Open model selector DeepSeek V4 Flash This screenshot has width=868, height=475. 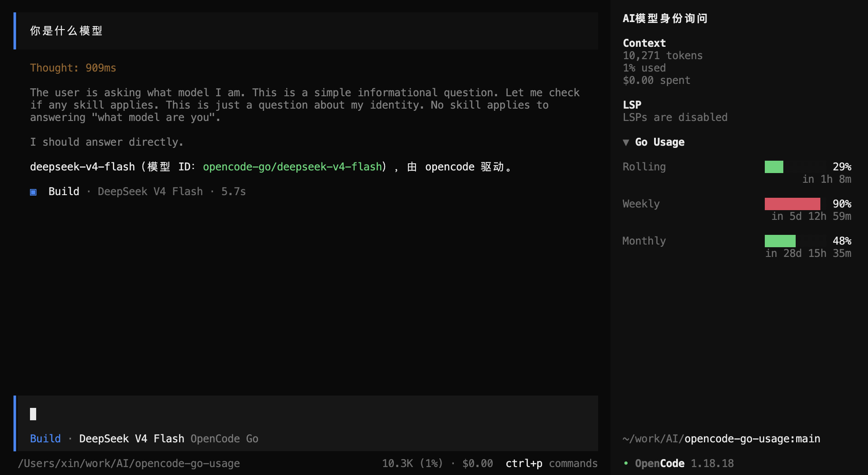click(132, 439)
